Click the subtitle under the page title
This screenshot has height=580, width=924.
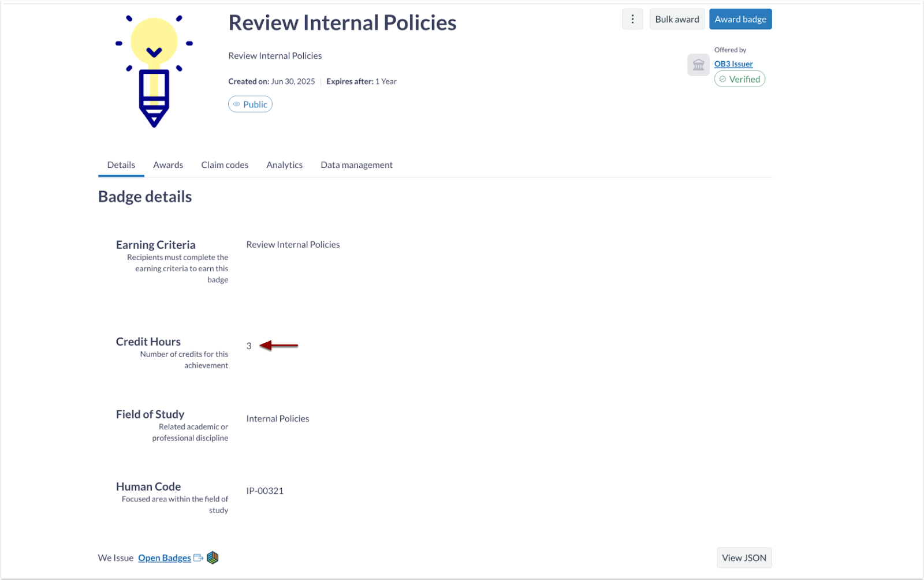tap(275, 56)
